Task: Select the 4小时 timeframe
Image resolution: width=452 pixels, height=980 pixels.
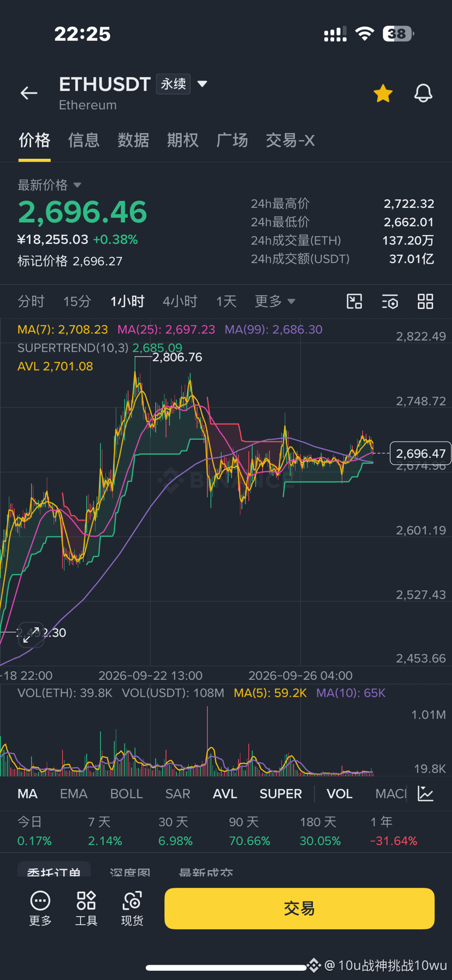Action: [x=180, y=301]
